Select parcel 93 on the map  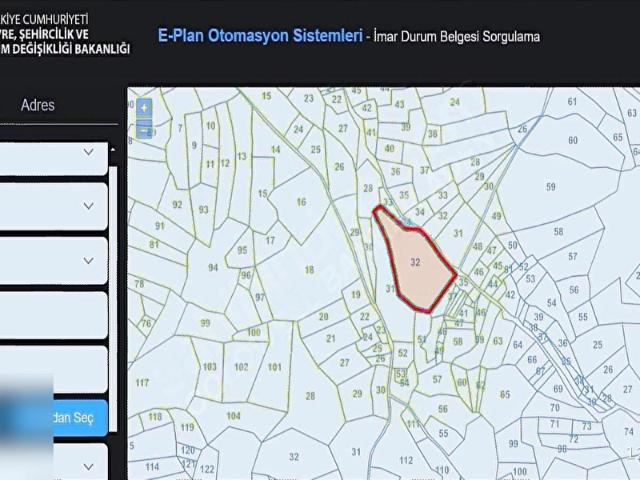pyautogui.click(x=204, y=209)
